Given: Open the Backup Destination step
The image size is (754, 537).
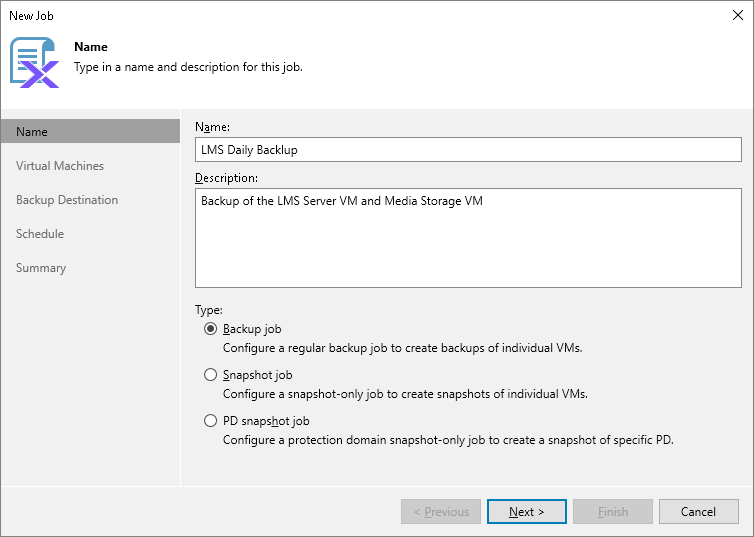Looking at the screenshot, I should [x=67, y=200].
